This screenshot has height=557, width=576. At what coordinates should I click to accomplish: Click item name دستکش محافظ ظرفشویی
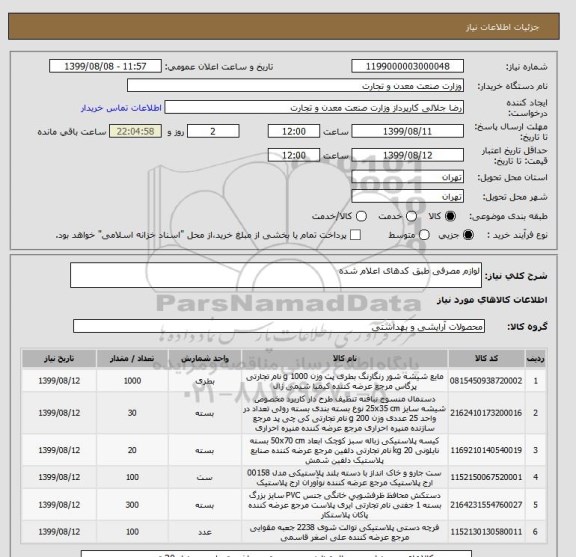click(345, 505)
